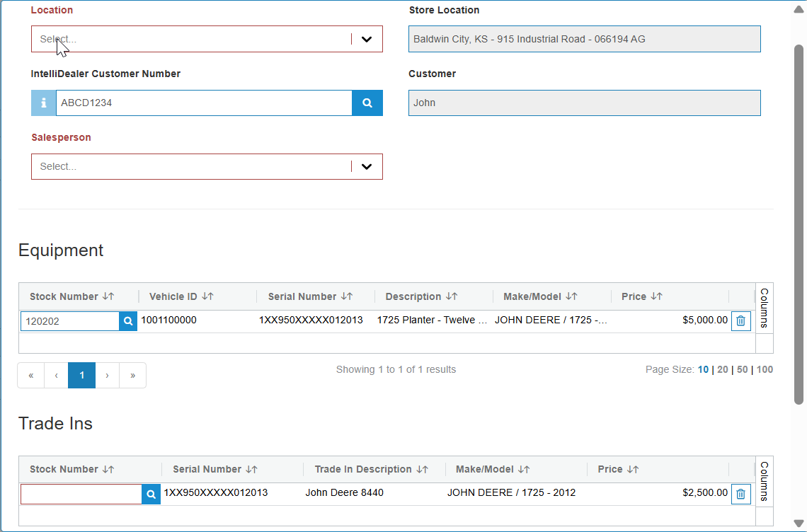Set page size to 100
Screen dimensions: 807x532
tap(765, 369)
